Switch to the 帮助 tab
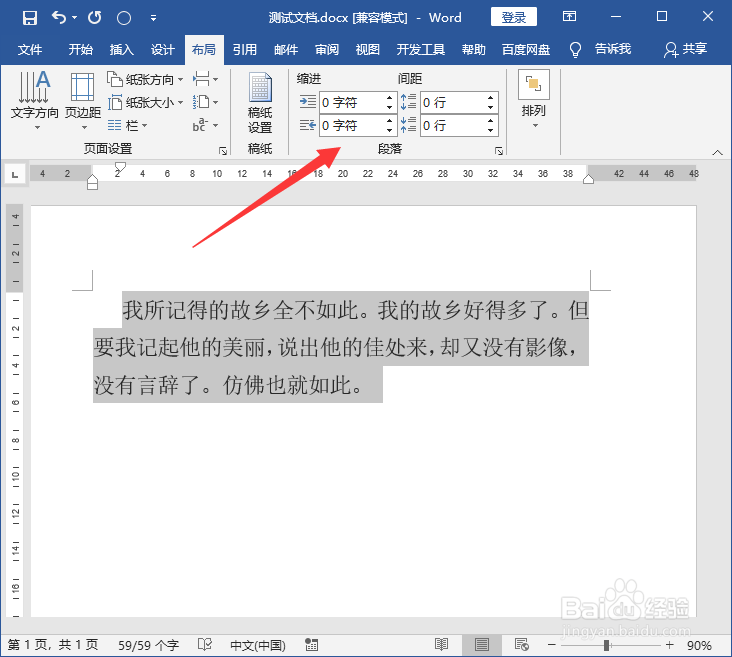This screenshot has height=657, width=732. pyautogui.click(x=473, y=49)
